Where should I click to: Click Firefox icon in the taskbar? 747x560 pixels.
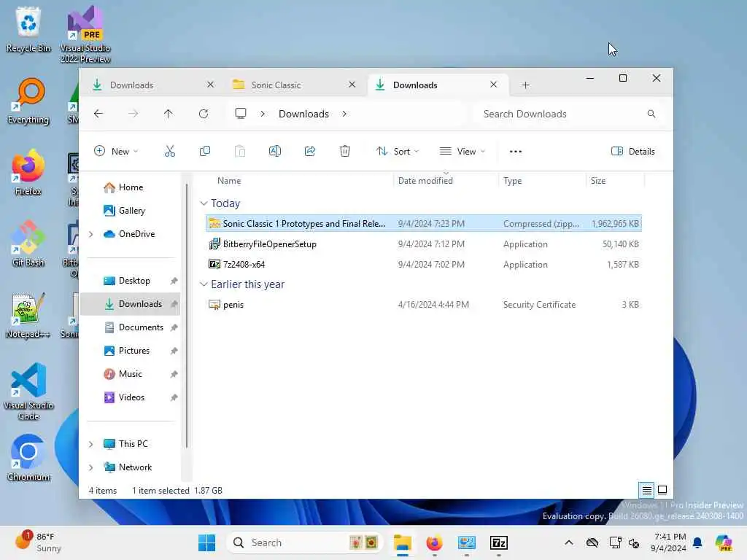(434, 542)
